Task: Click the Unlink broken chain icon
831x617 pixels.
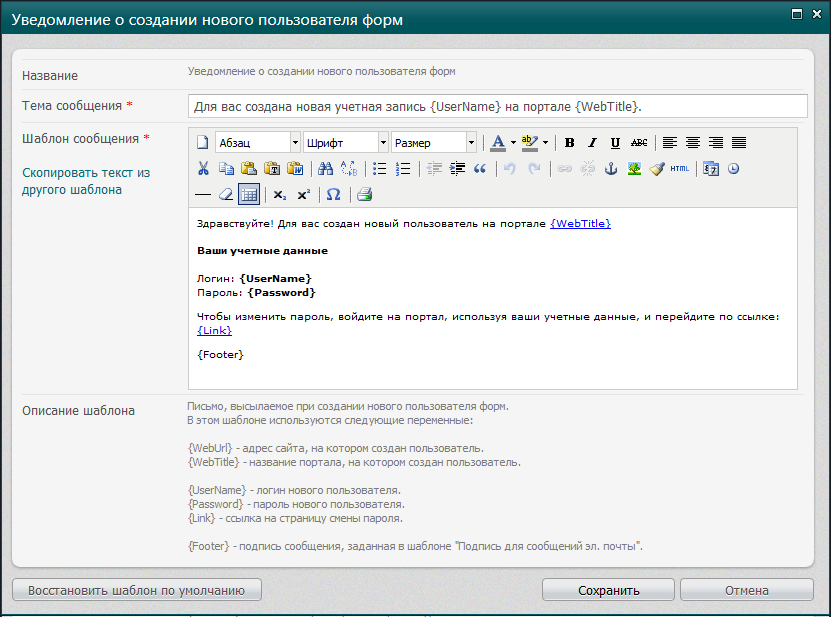Action: tap(588, 169)
